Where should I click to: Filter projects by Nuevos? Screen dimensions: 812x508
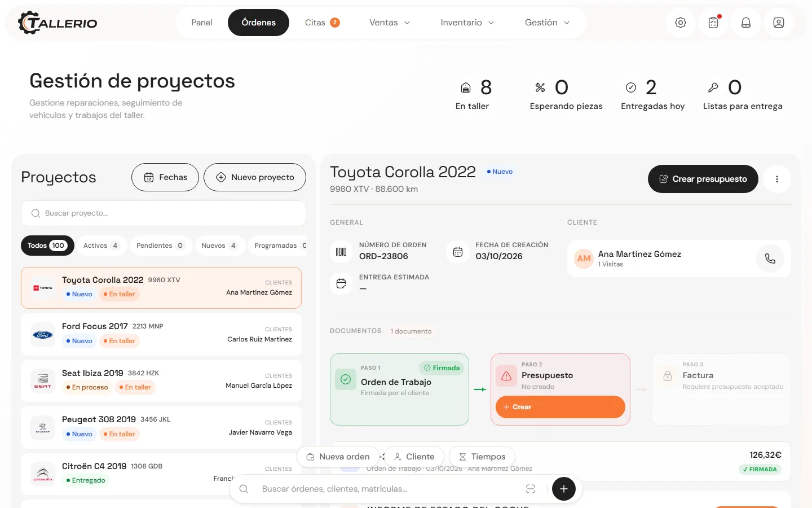tap(219, 246)
